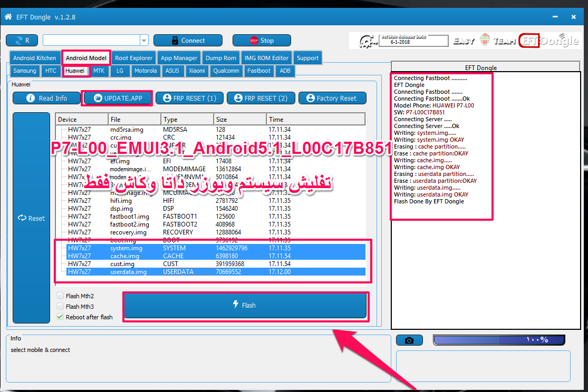The image size is (588, 392).
Task: Select the Fastboot tab
Action: point(259,71)
